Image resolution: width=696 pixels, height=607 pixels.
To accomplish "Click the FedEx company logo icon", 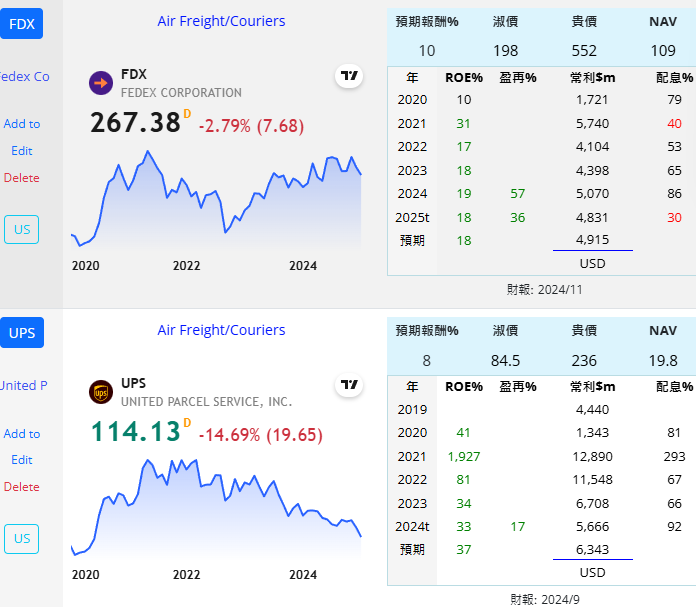I will pyautogui.click(x=101, y=83).
